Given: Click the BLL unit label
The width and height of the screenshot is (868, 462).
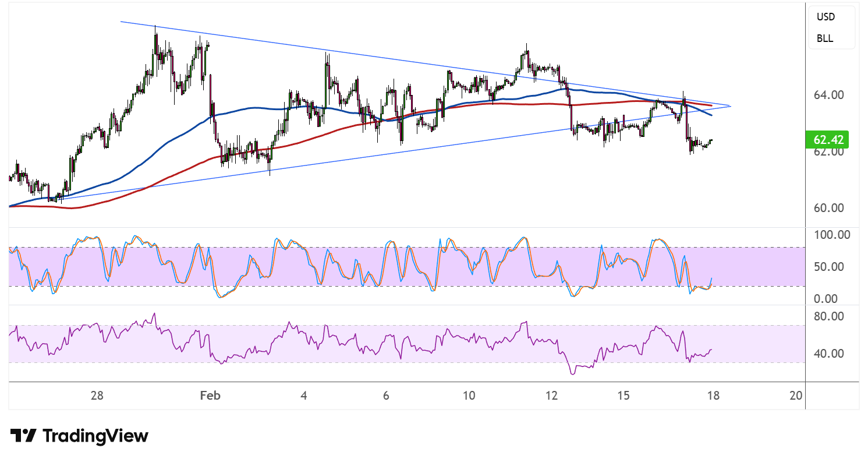Looking at the screenshot, I should click(x=824, y=38).
